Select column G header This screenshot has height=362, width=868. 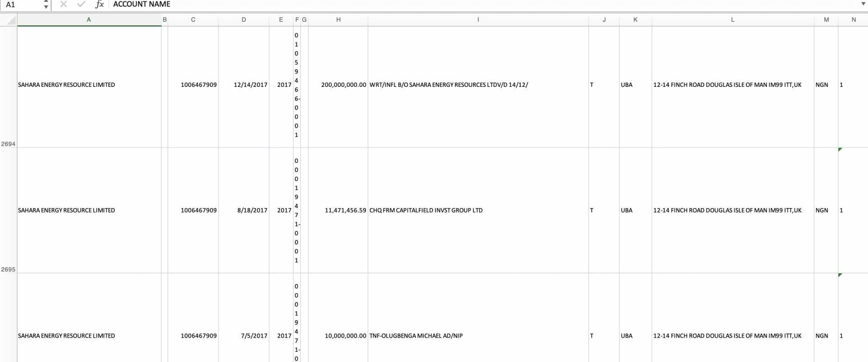(x=304, y=20)
